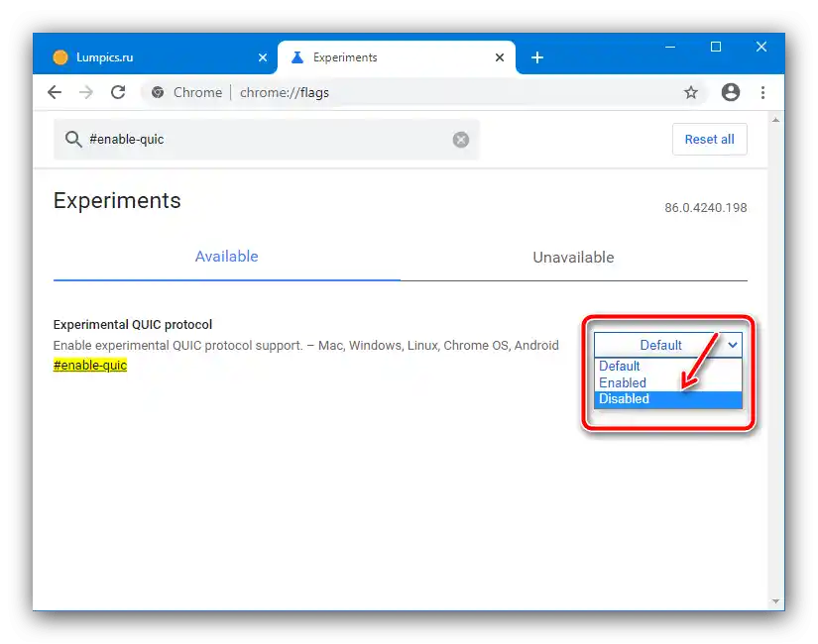The width and height of the screenshot is (818, 644).
Task: Open Chrome's three-dot menu
Action: (x=762, y=92)
